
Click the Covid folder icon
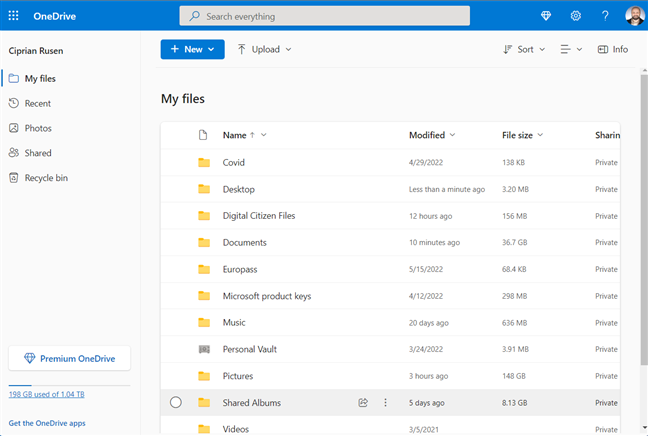click(204, 162)
